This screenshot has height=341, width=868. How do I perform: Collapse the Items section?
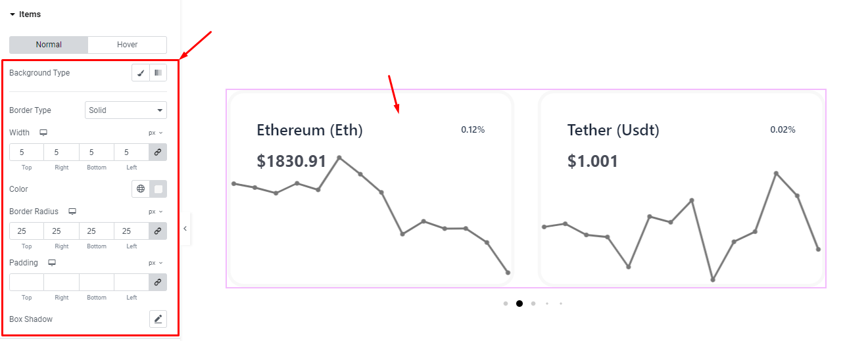pyautogui.click(x=12, y=14)
